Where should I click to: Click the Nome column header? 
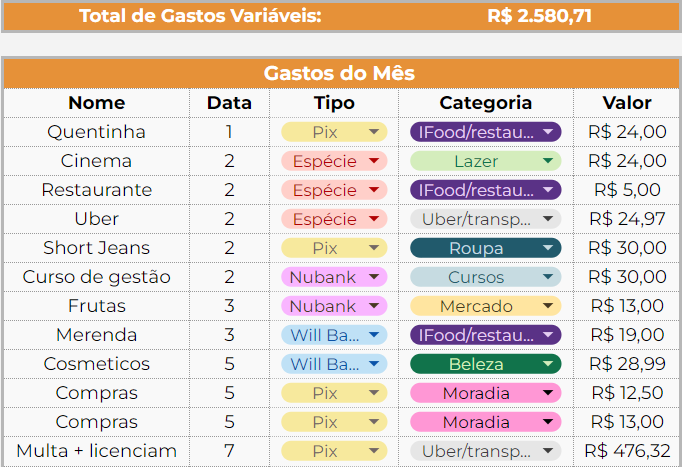click(x=97, y=103)
